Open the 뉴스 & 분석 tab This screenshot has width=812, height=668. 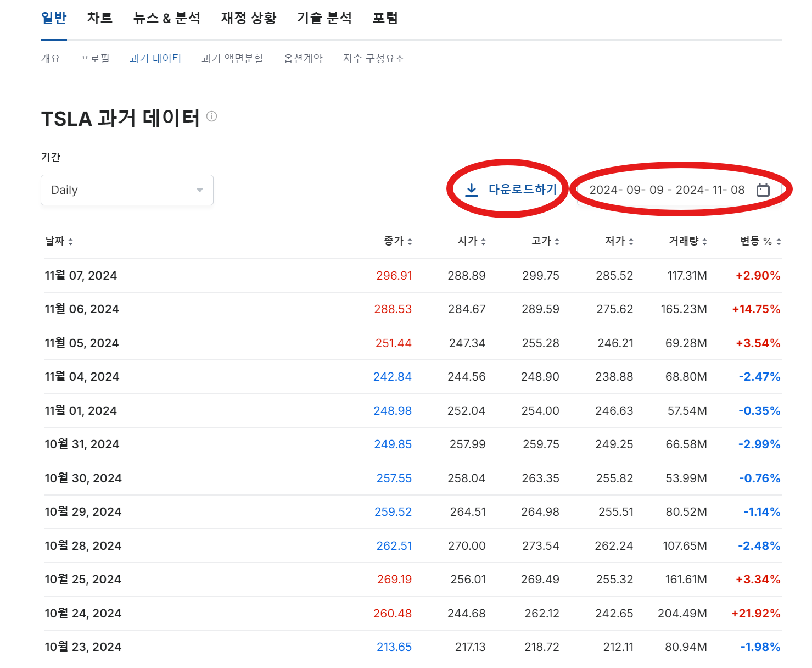[167, 18]
